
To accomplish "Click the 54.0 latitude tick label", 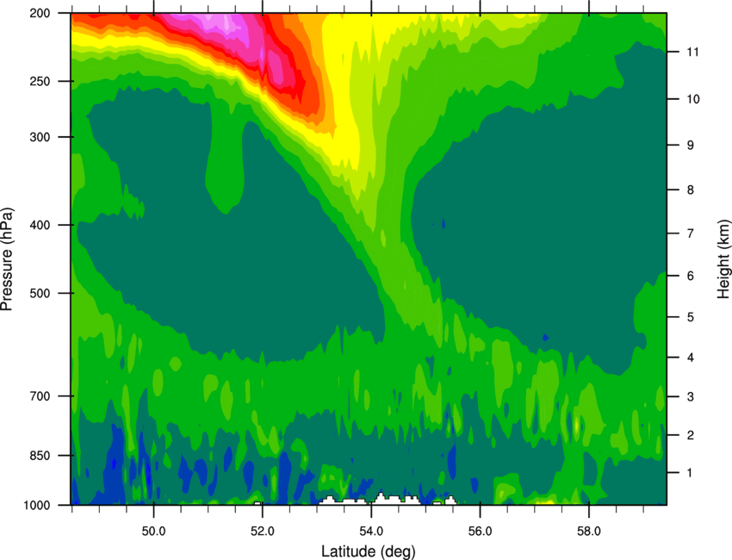I will click(371, 532).
